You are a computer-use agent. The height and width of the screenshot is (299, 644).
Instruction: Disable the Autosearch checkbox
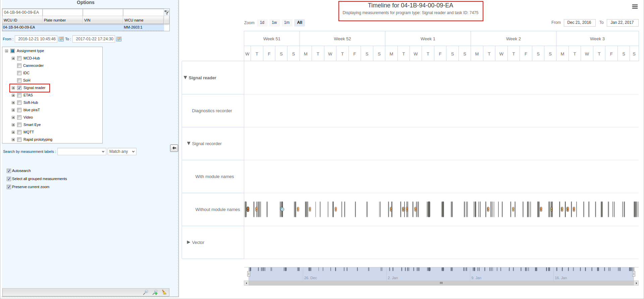coord(9,171)
